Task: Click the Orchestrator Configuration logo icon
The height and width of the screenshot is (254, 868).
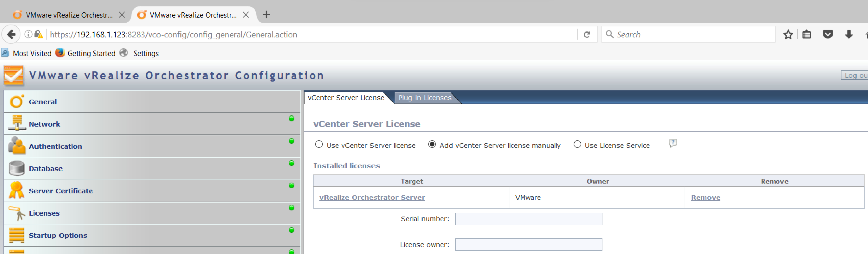Action: 14,76
